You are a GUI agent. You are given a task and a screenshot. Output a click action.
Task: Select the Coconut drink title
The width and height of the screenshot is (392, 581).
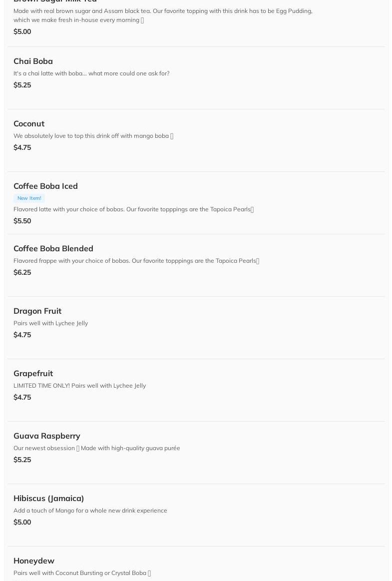click(x=29, y=124)
